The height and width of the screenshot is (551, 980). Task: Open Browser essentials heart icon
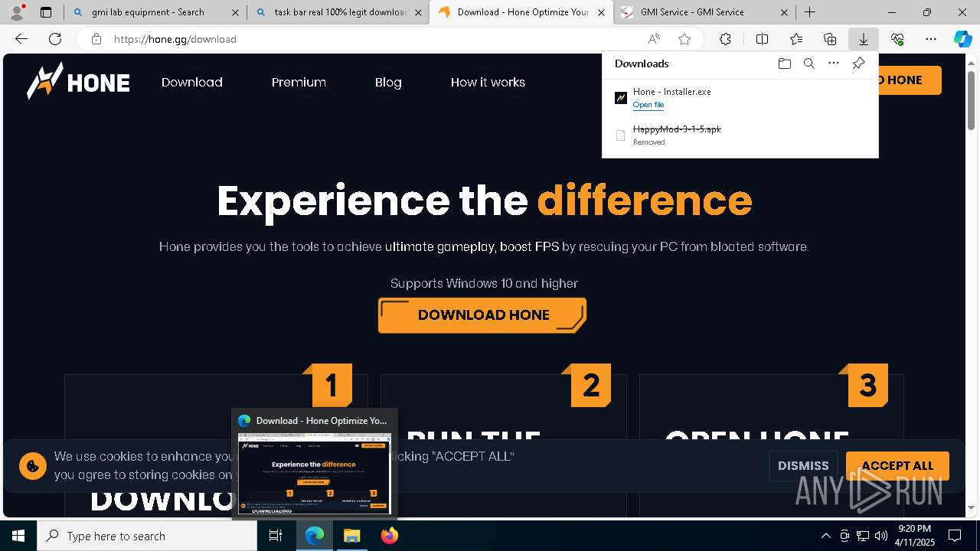pyautogui.click(x=897, y=39)
